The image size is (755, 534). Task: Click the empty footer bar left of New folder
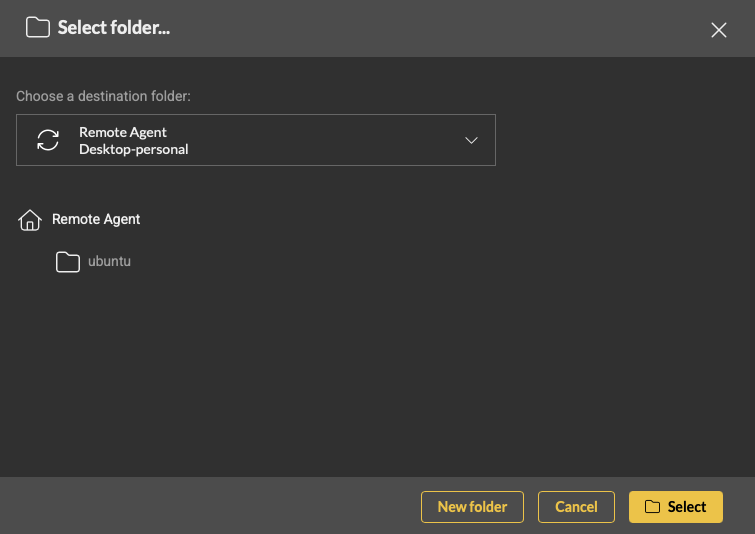tap(200, 507)
